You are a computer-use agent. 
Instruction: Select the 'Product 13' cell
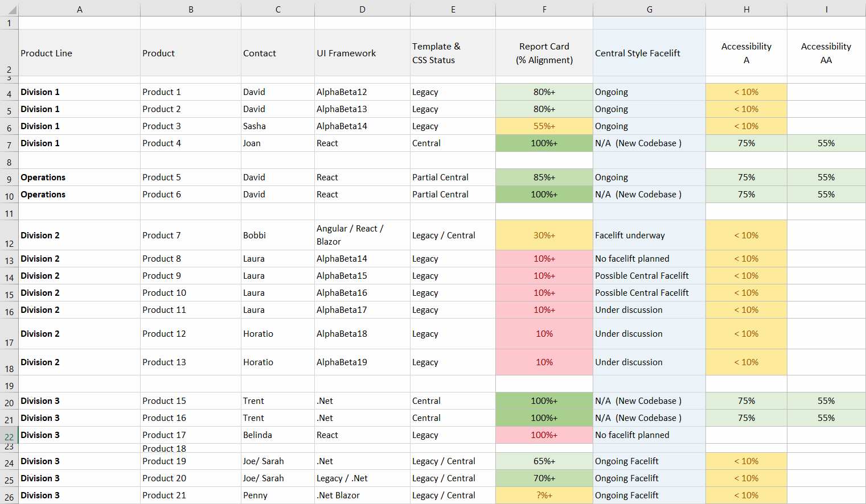(x=191, y=362)
